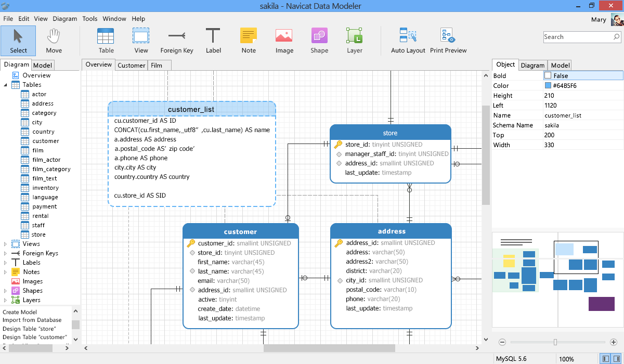Pick the Foreign Key tool

(x=177, y=41)
